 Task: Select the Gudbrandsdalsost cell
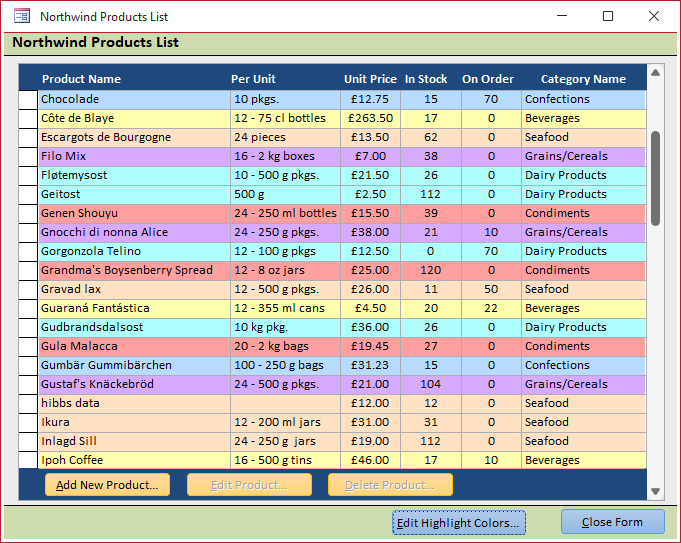pyautogui.click(x=134, y=328)
